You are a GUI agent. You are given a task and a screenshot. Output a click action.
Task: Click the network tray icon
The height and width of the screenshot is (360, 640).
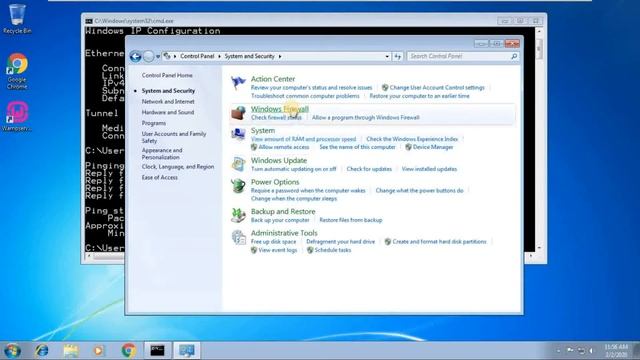pos(581,351)
